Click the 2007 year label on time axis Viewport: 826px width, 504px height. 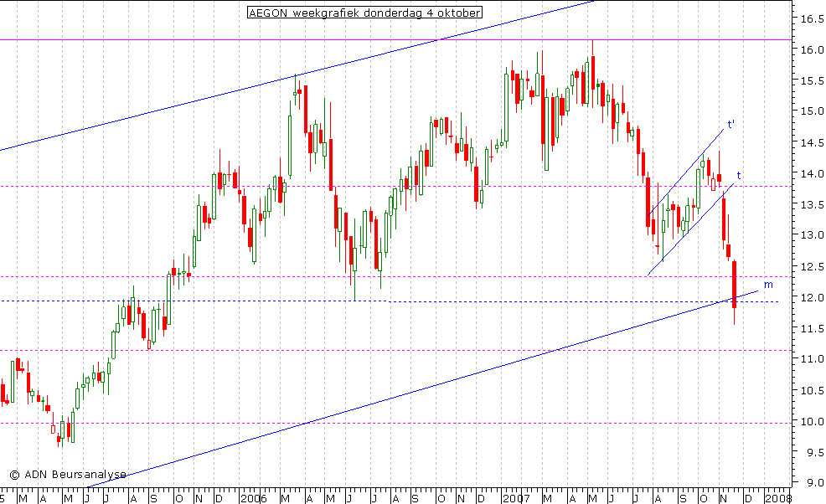(515, 498)
